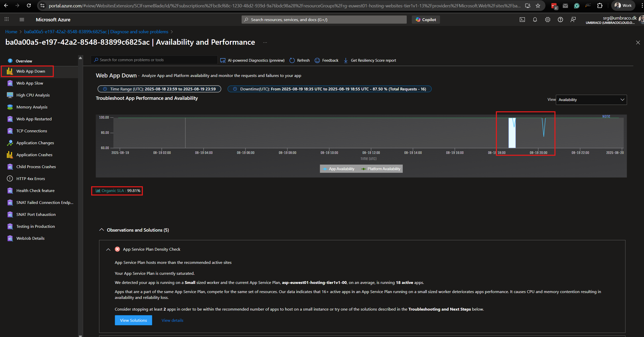The height and width of the screenshot is (337, 644).
Task: Open High CPU Analysis in sidebar
Action: pos(33,95)
